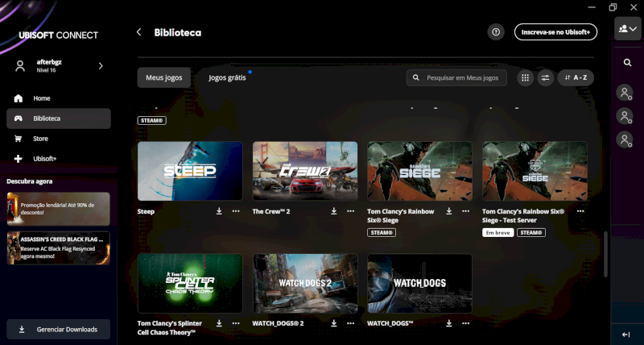Toggle the A-Z sort order button
The height and width of the screenshot is (345, 644).
point(576,78)
